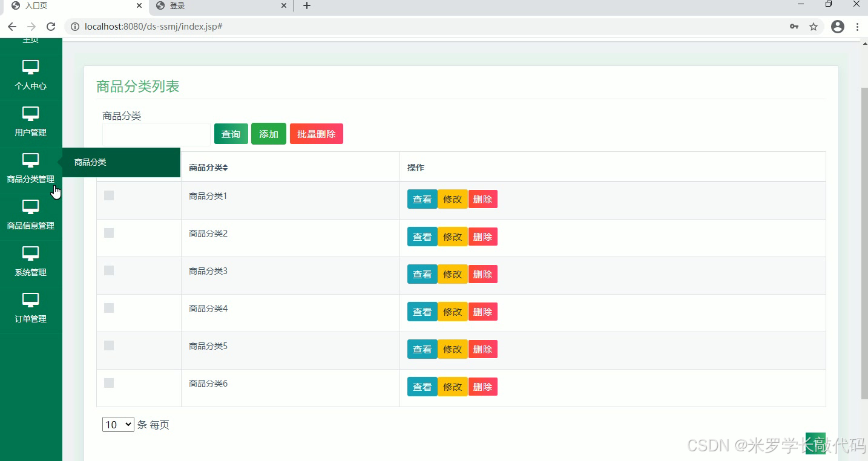Screen dimensions: 868x461
Task: Open the browser three-dot menu
Action: 857,27
